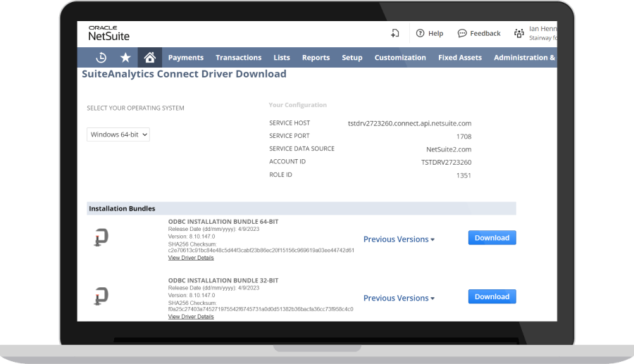Click the 64-bit bundle Version 8.10.147.0 text

pyautogui.click(x=192, y=237)
